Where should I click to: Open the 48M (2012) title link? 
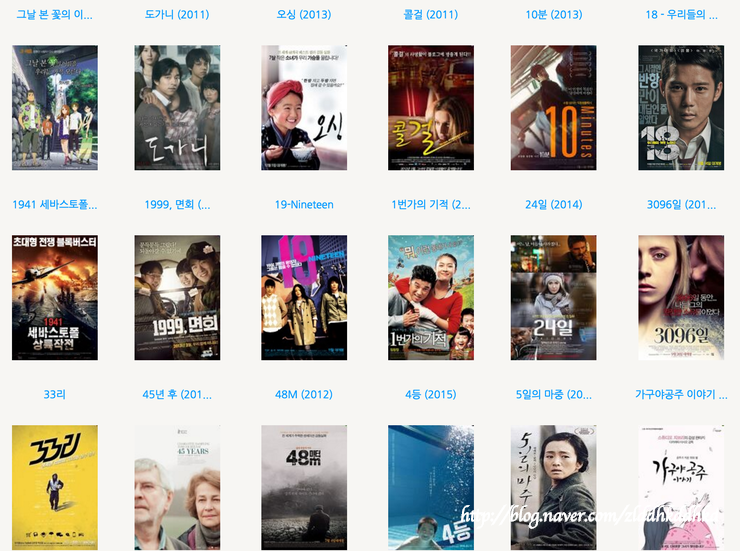click(304, 394)
